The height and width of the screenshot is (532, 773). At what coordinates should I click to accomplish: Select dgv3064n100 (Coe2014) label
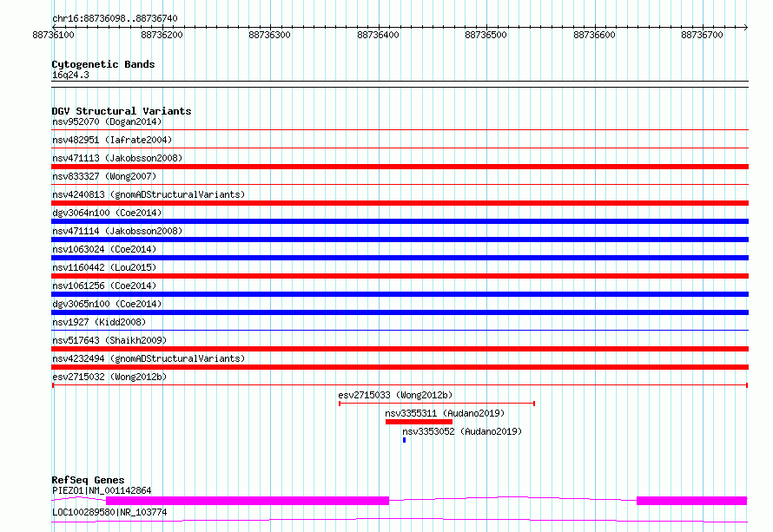click(x=107, y=213)
